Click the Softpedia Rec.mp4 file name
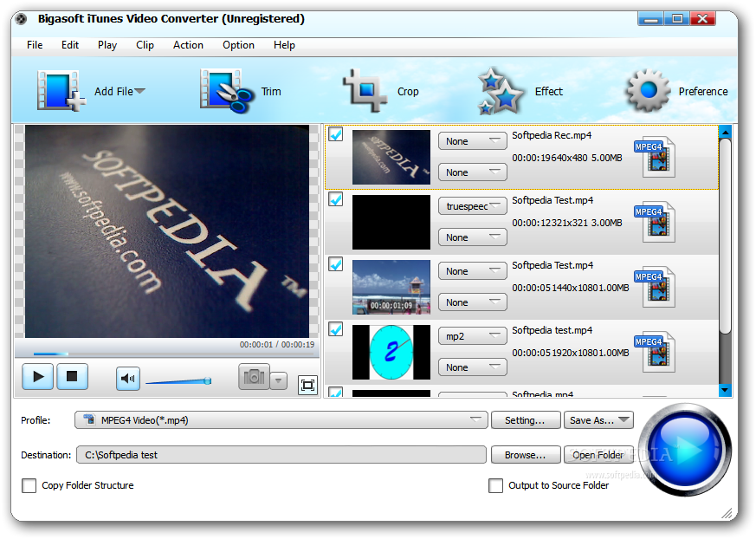Image resolution: width=756 pixels, height=539 pixels. pos(552,135)
